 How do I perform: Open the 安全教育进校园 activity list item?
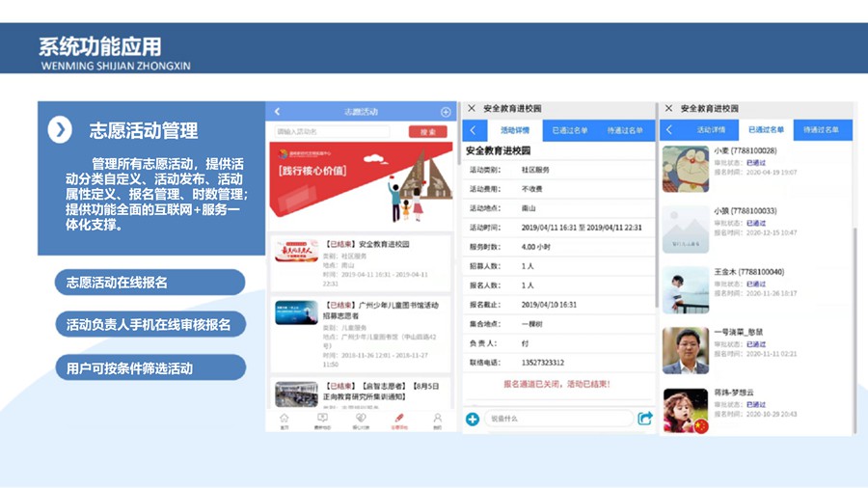pos(361,263)
